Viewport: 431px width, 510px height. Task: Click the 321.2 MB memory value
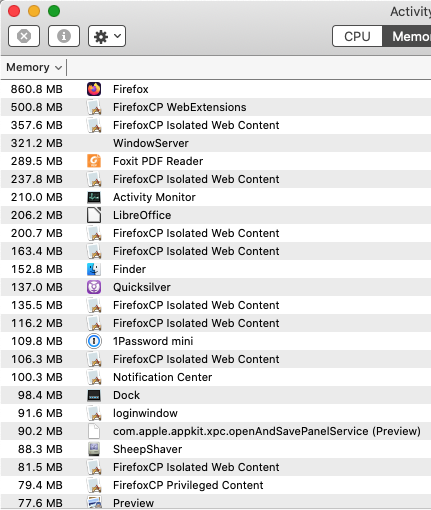pyautogui.click(x=37, y=143)
